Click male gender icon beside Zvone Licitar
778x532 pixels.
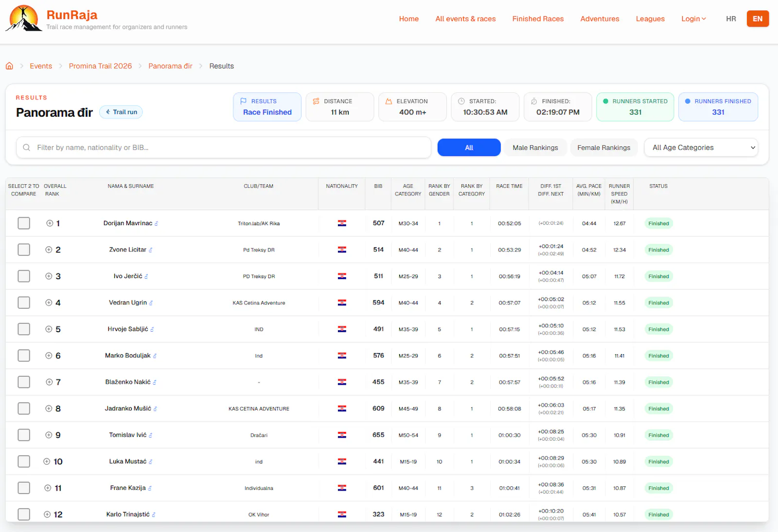[151, 250]
